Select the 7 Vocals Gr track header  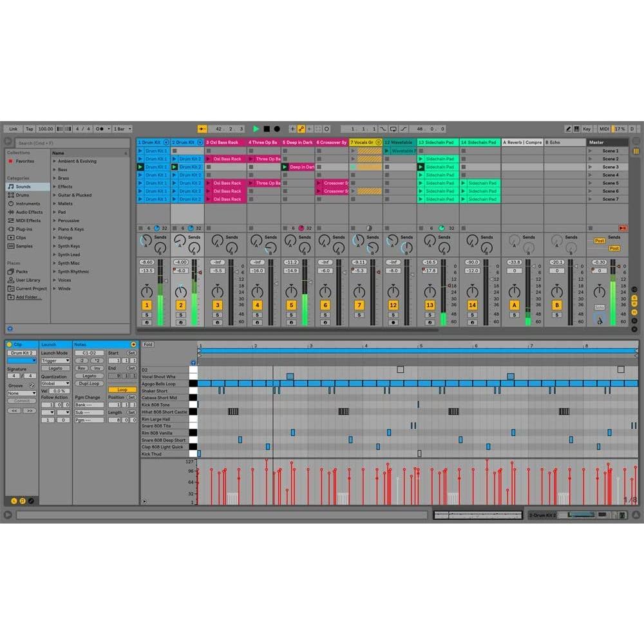[361, 142]
